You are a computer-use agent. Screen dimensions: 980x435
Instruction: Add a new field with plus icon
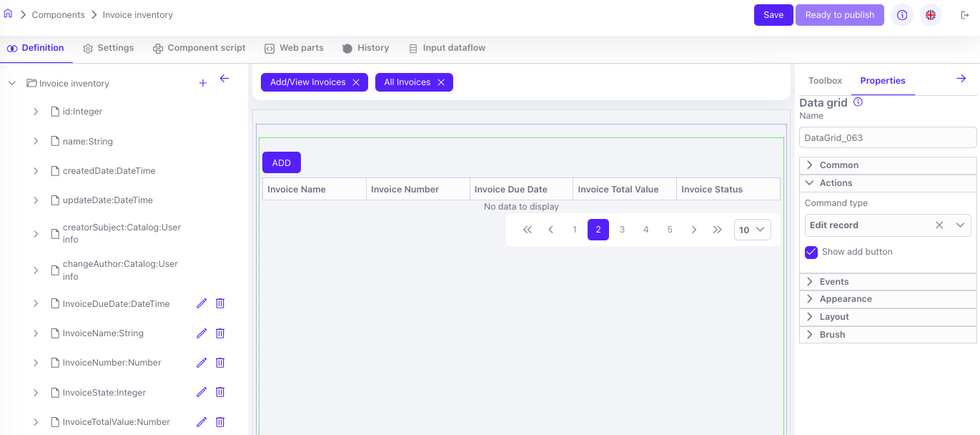(203, 84)
